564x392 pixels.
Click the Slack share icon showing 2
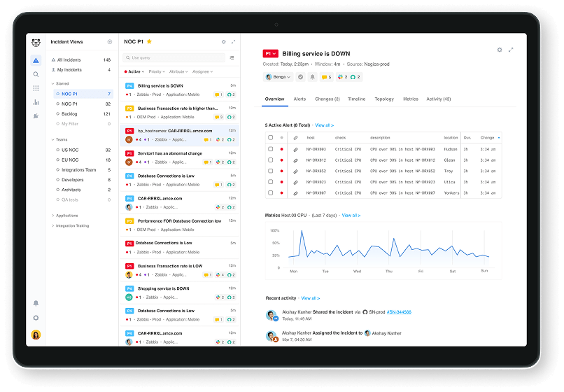point(342,77)
